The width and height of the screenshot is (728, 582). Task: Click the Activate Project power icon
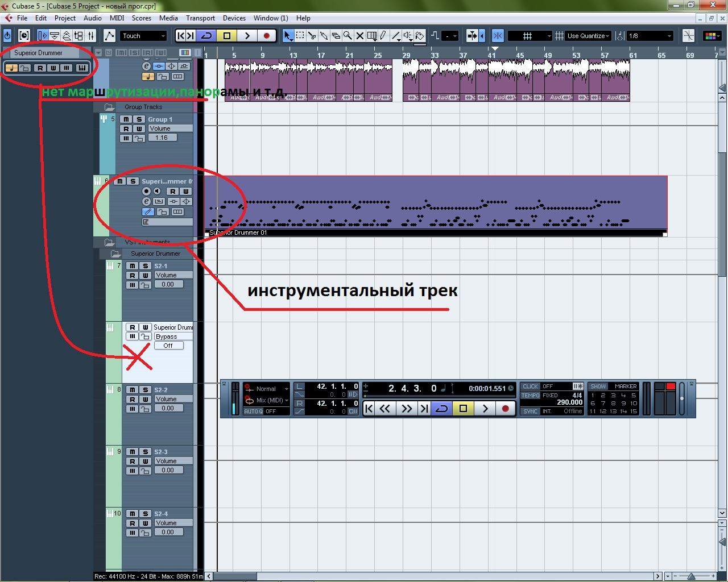click(7, 36)
